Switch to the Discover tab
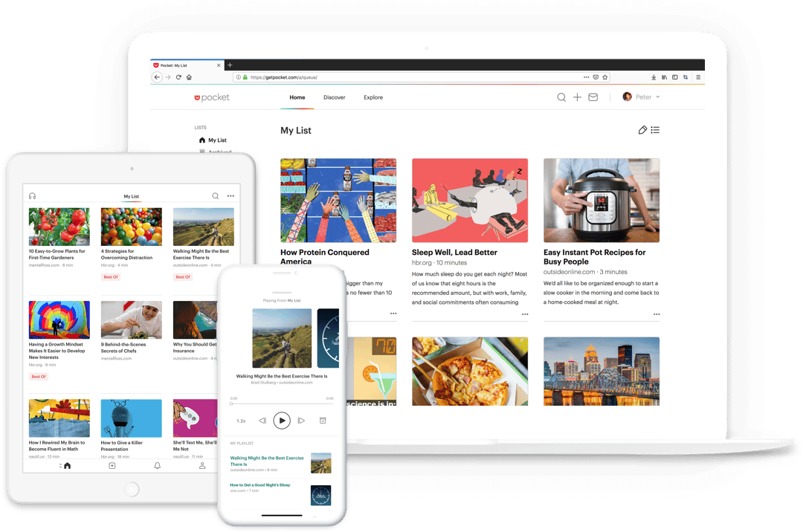Image resolution: width=809 pixels, height=532 pixels. click(335, 97)
